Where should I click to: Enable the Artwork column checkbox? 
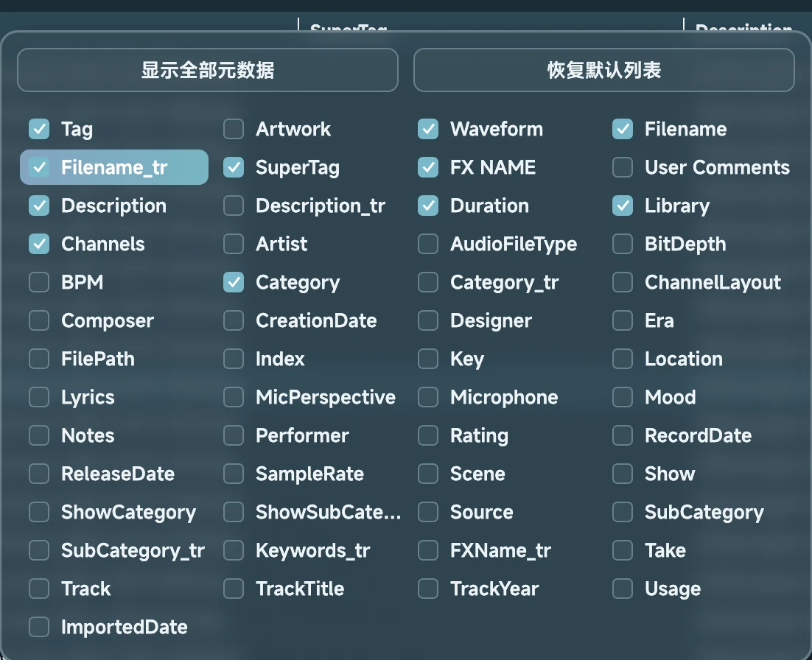pos(234,129)
